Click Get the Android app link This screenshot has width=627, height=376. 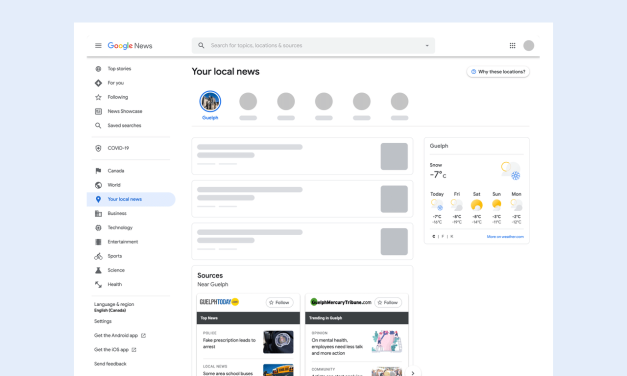tap(120, 336)
